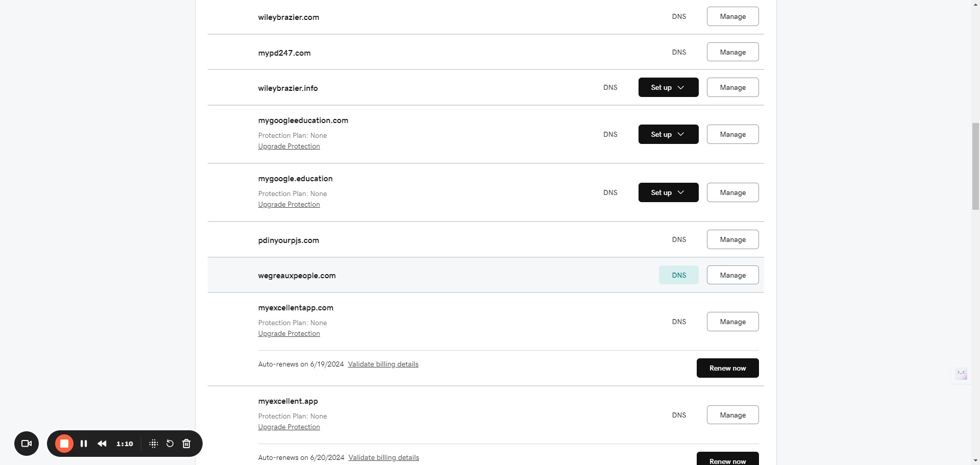Manage the pdinyourpjs.com domain
This screenshot has height=465, width=980.
coord(732,239)
